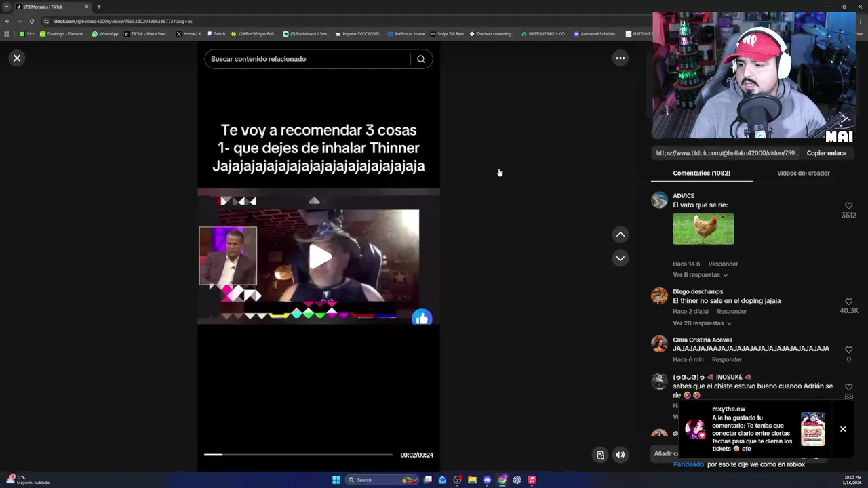Open Clara Cristina Aceves' profile avatar
The height and width of the screenshot is (488, 868).
659,344
